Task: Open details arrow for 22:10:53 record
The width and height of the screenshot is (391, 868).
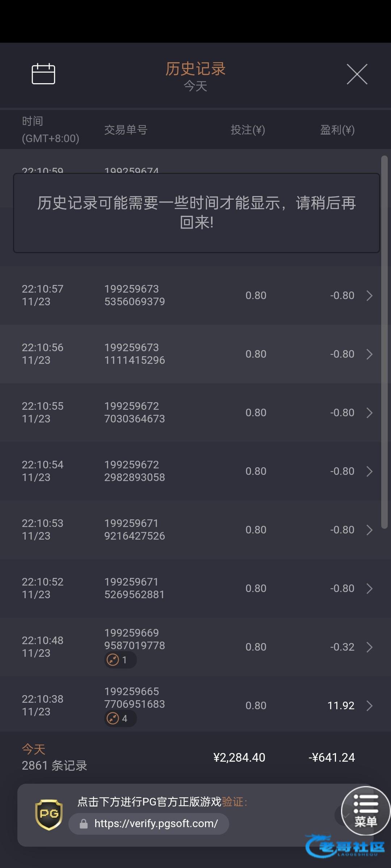Action: coord(369,530)
